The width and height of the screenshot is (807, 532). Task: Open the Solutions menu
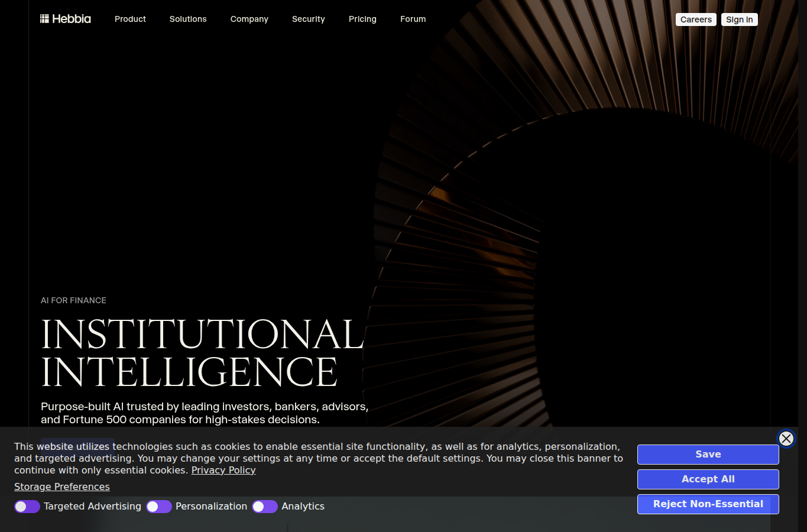coord(188,19)
